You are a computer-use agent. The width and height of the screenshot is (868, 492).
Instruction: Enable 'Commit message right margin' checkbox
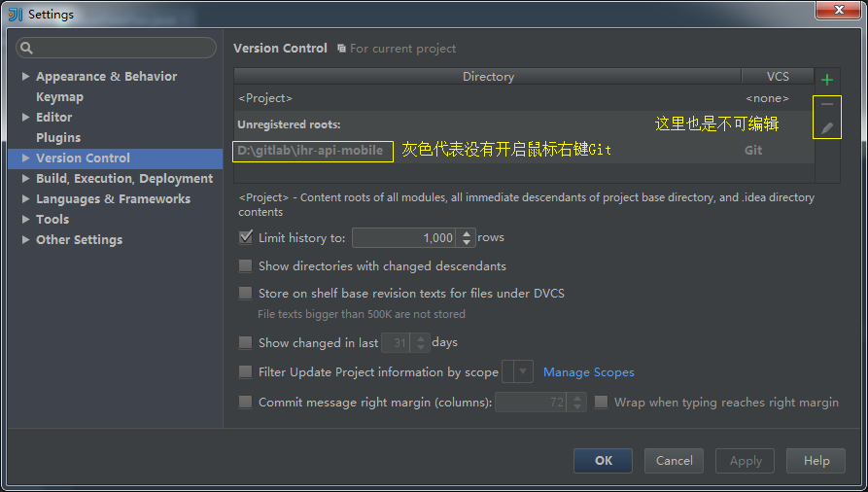245,402
